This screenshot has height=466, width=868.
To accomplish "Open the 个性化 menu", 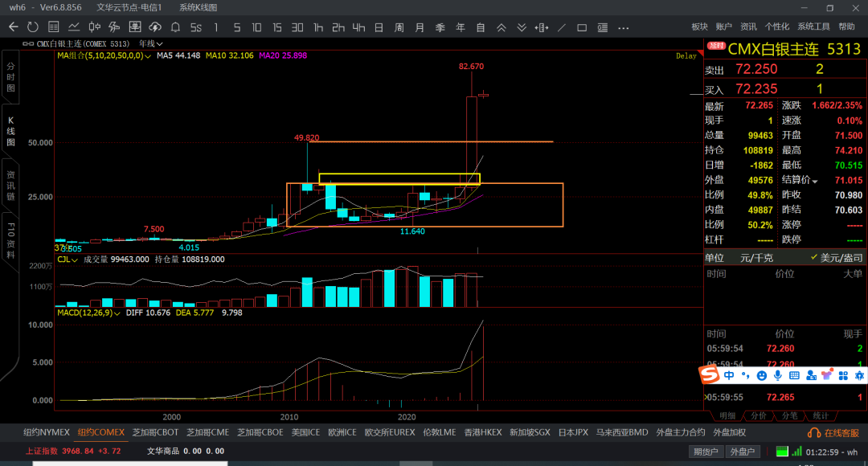I will click(x=776, y=27).
